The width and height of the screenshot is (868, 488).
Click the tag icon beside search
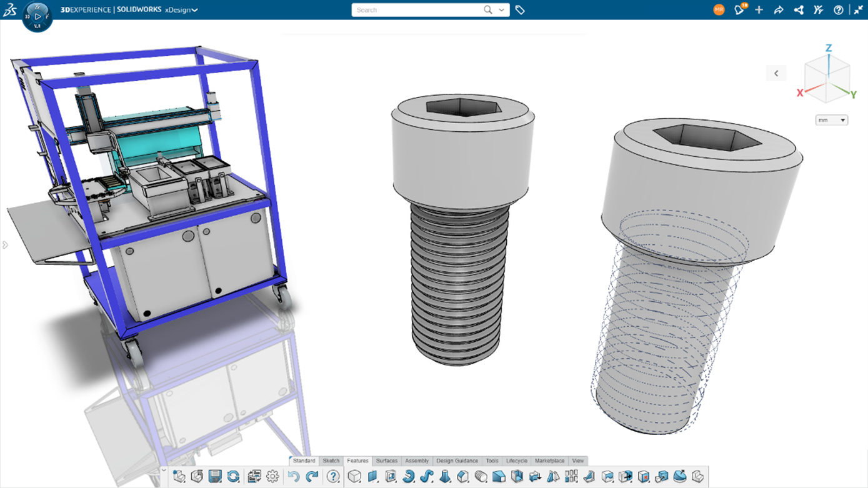click(x=520, y=10)
